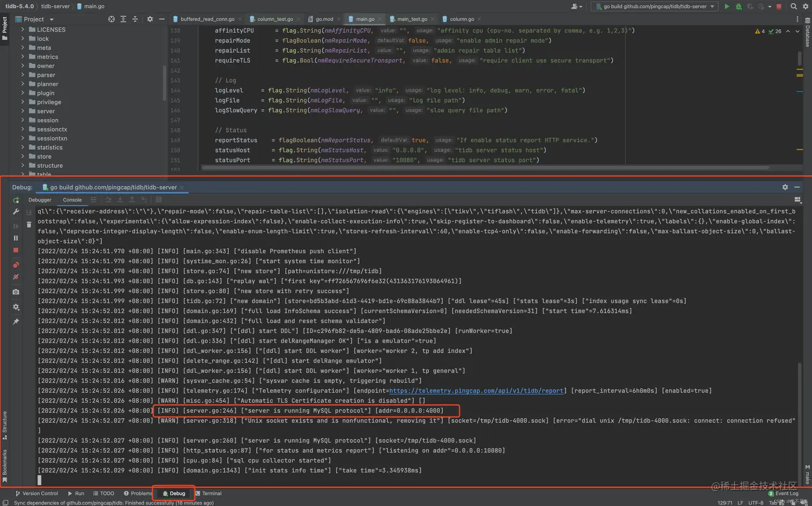Viewport: 812px width, 506px height.
Task: Click LF line separator in status bar
Action: point(740,503)
